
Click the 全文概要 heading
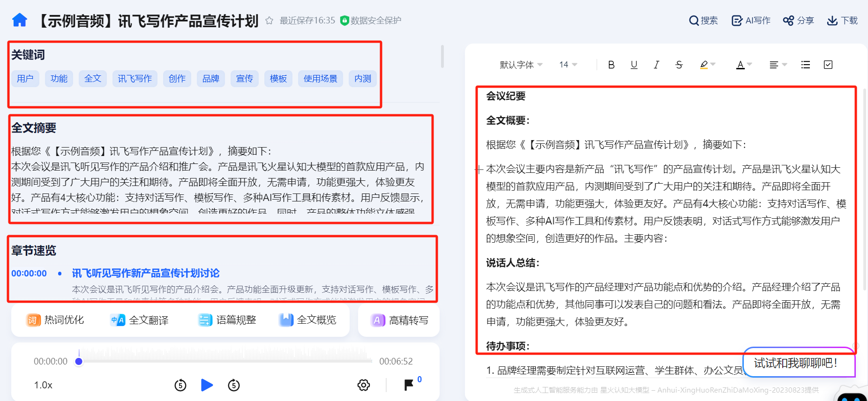point(508,120)
